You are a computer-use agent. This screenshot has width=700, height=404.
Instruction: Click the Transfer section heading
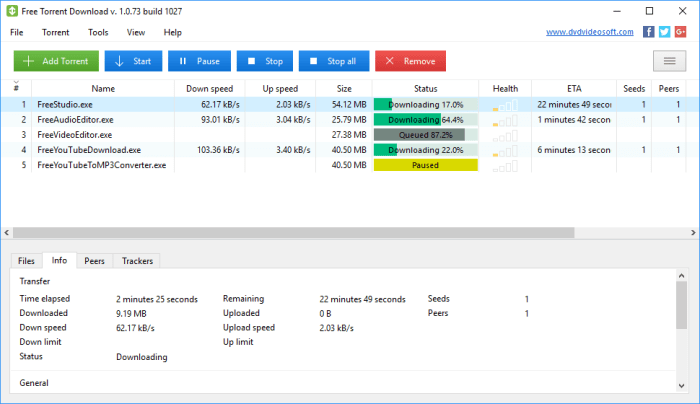pos(35,281)
